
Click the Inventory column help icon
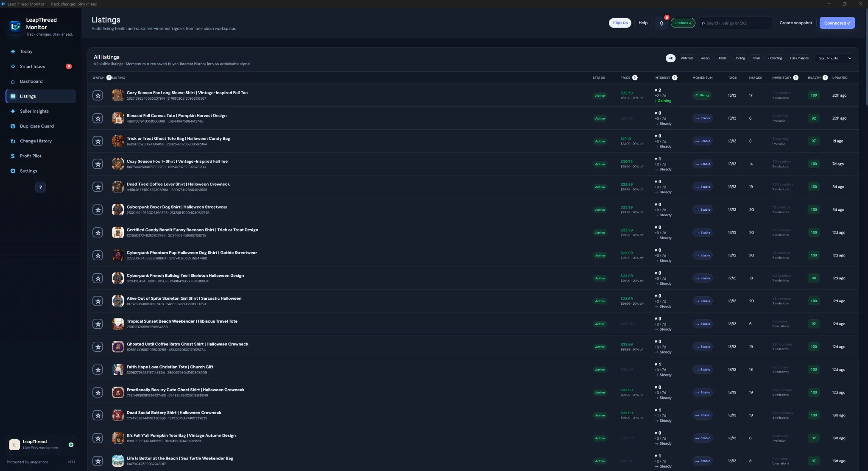pyautogui.click(x=795, y=78)
